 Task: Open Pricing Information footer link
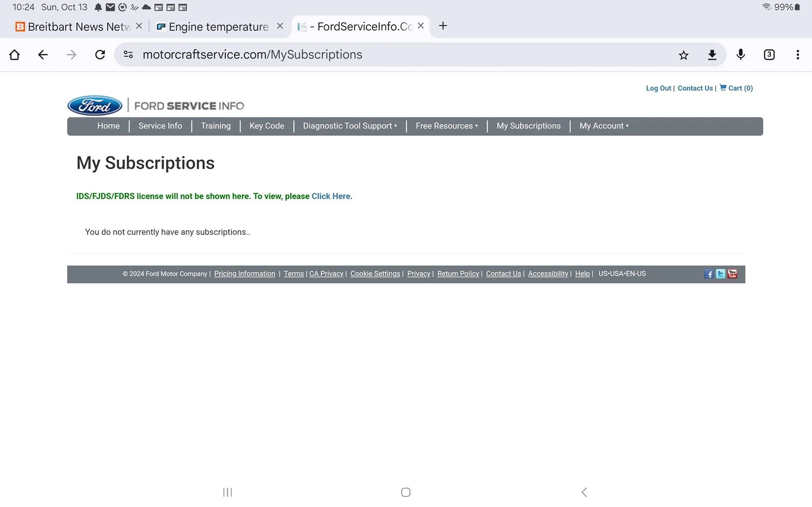pos(244,274)
